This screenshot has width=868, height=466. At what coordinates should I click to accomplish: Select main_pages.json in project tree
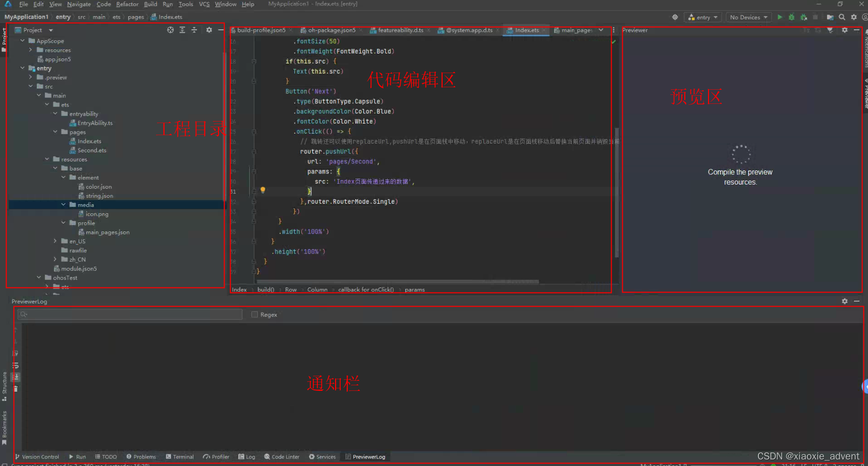107,232
